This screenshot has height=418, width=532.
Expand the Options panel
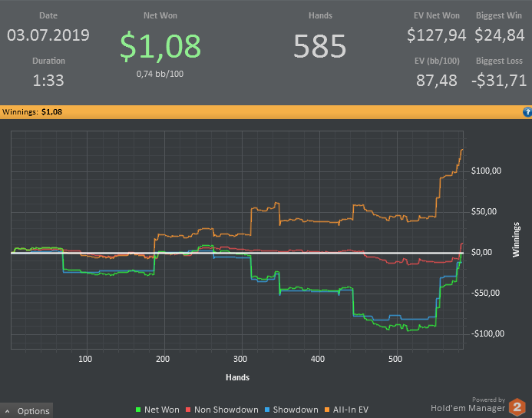coord(26,411)
